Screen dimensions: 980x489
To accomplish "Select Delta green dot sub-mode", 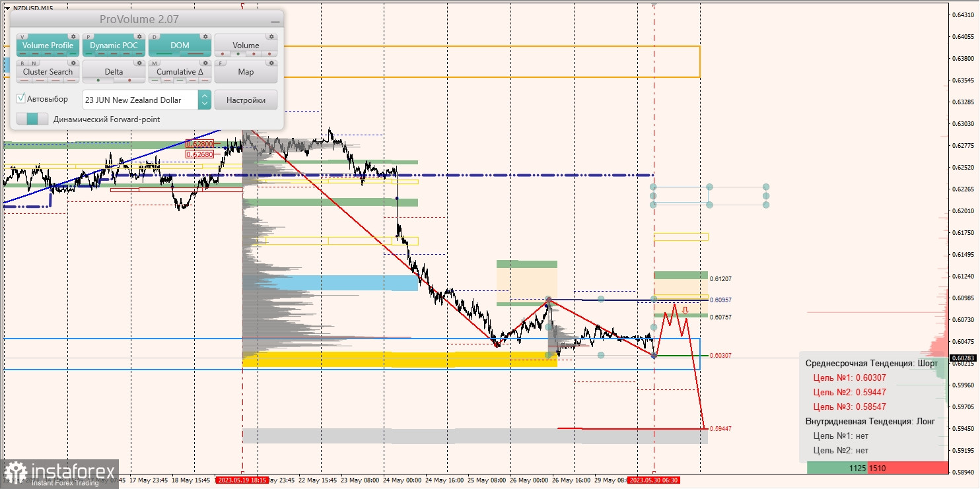I will (98, 81).
